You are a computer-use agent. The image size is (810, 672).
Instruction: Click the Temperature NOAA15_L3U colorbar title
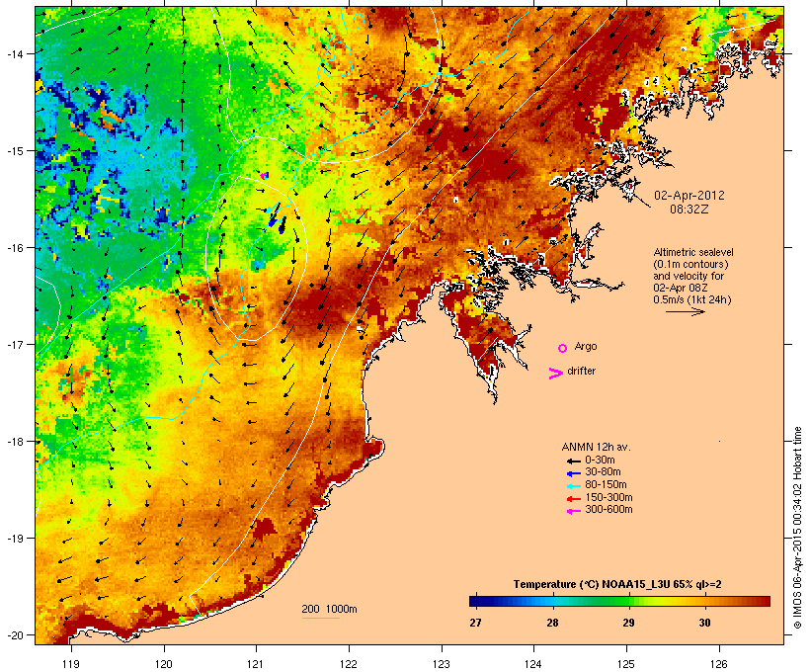pos(617,585)
